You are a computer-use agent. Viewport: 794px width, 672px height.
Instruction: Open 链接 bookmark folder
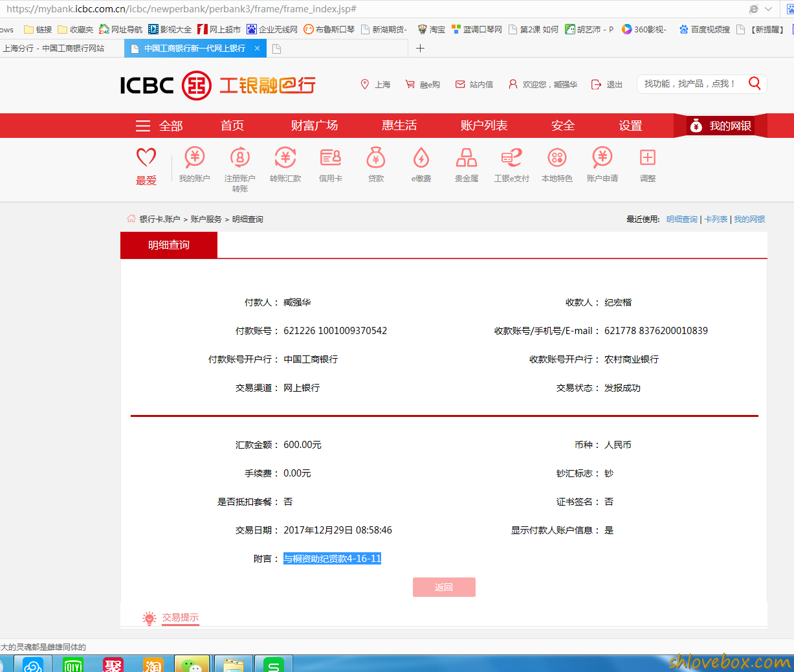38,29
